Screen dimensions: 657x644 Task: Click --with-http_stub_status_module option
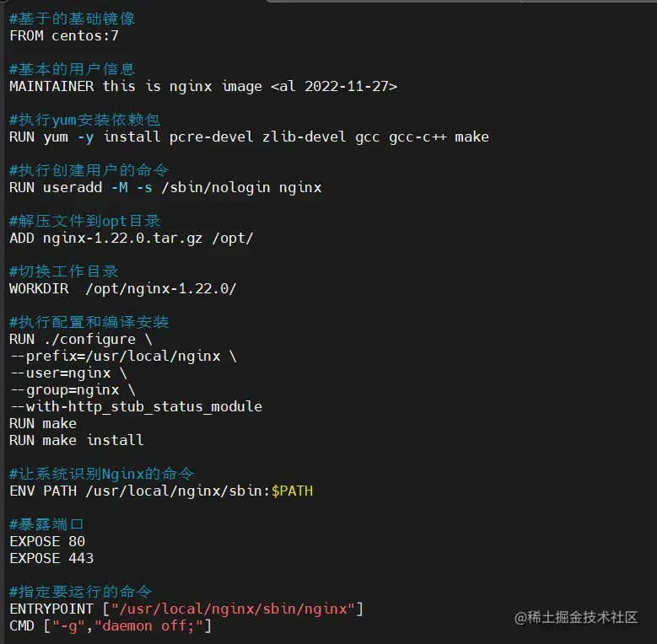[136, 406]
